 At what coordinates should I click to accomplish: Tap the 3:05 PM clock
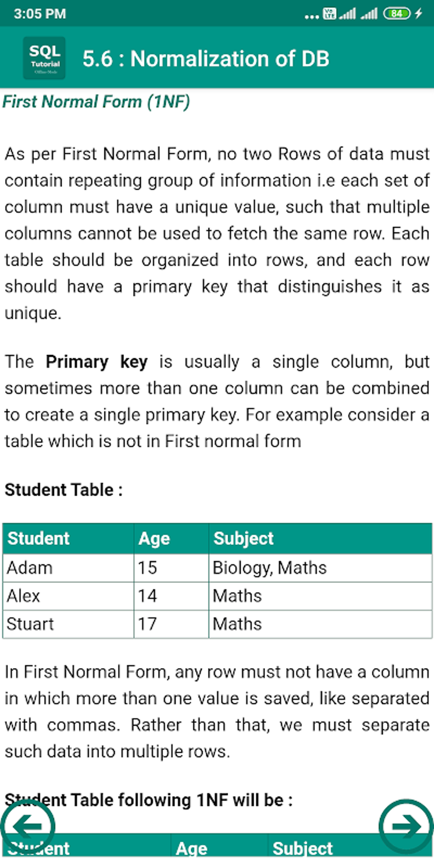[x=40, y=14]
